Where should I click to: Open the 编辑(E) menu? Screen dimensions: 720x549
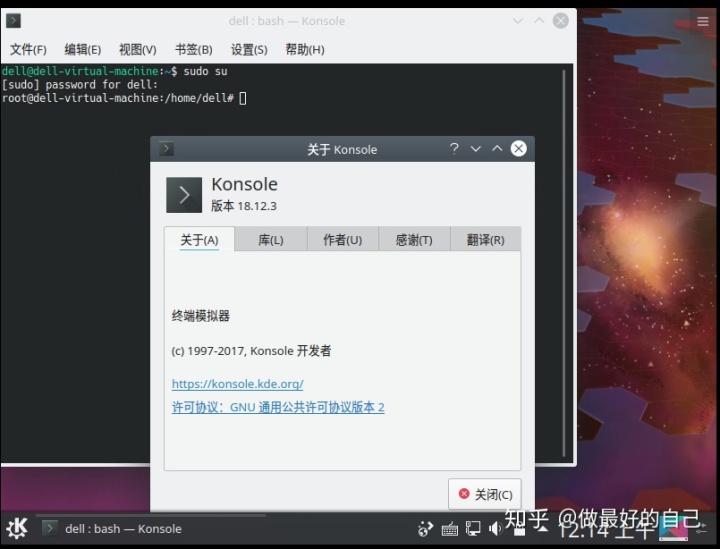pos(83,49)
